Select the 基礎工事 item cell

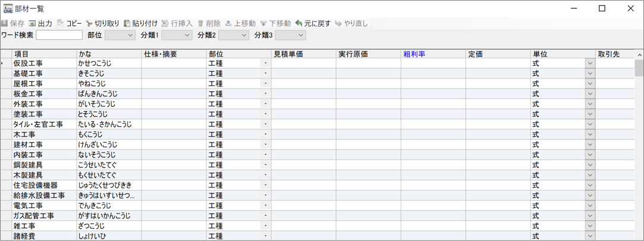[44, 74]
